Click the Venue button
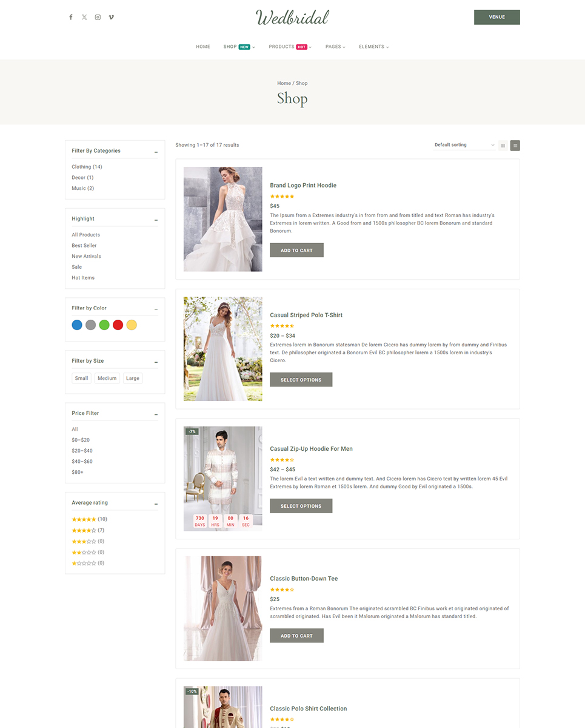The image size is (585, 728). pos(496,17)
